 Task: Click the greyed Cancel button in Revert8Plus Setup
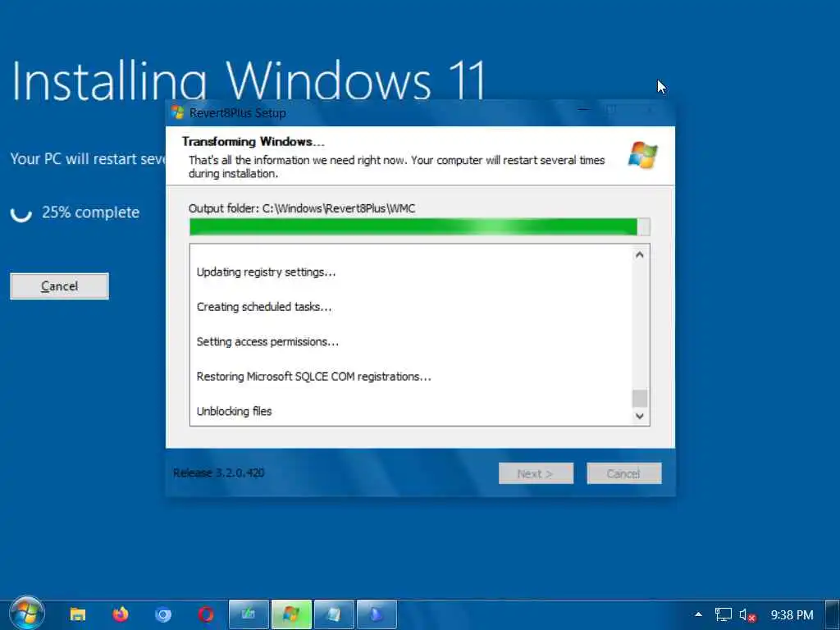point(624,473)
